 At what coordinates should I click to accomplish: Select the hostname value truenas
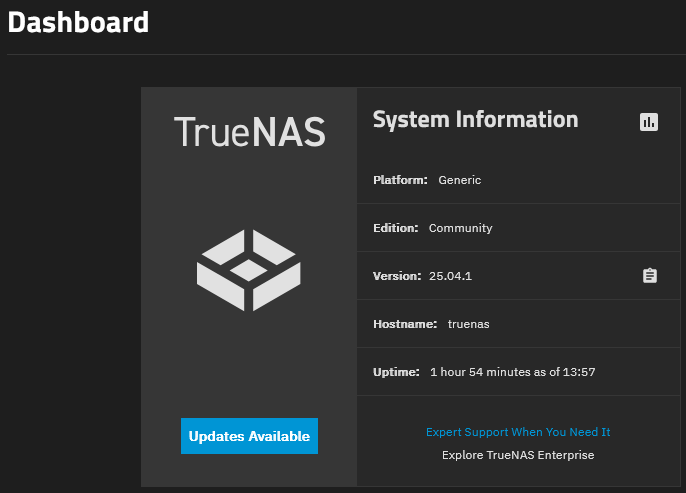coord(469,324)
